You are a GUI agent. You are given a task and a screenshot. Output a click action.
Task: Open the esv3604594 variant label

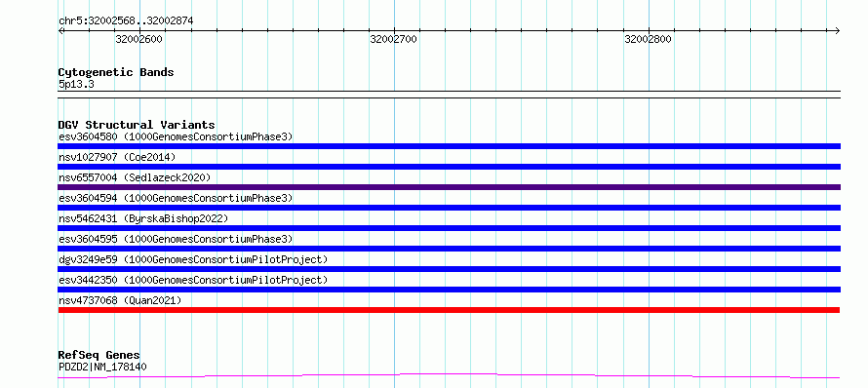coord(176,198)
